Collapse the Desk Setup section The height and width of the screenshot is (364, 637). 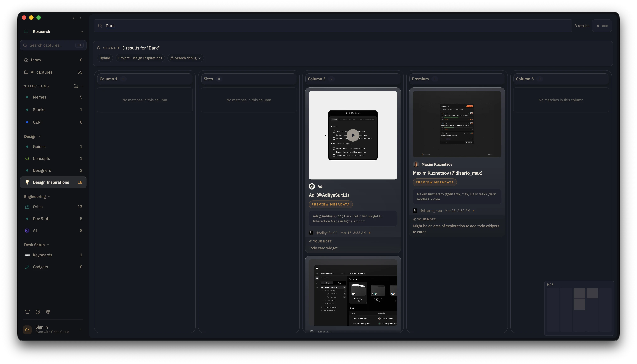pyautogui.click(x=48, y=245)
